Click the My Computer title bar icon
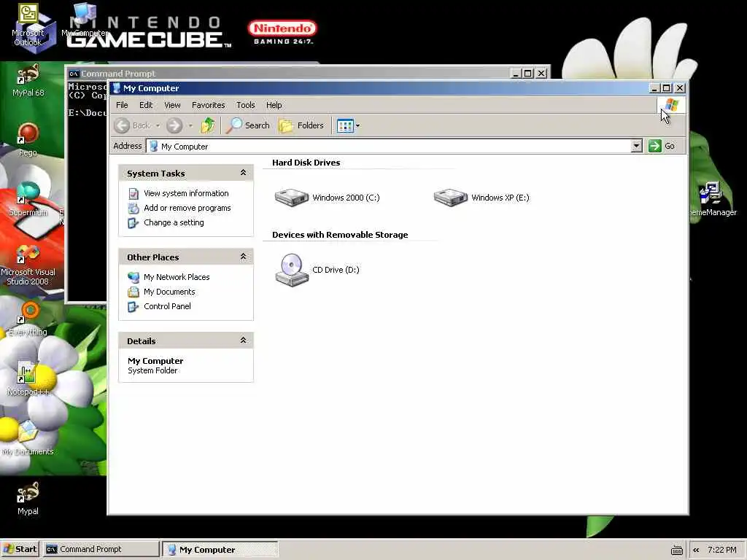The image size is (747, 560). 116,88
